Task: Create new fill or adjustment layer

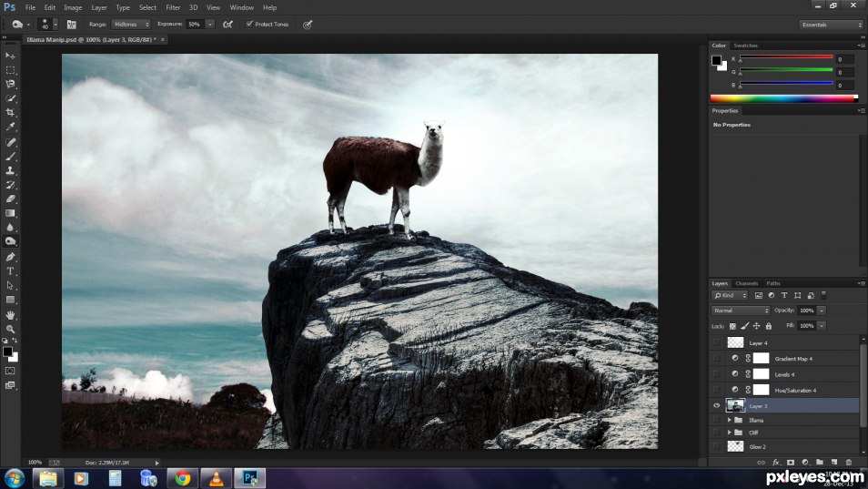Action: click(805, 463)
